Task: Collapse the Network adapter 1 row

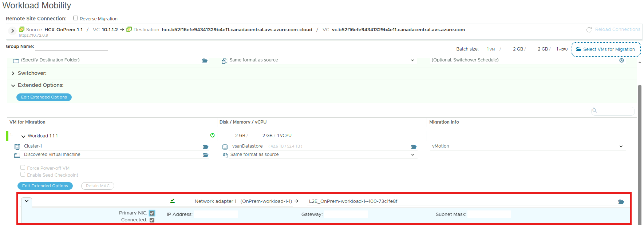Action: (27, 201)
